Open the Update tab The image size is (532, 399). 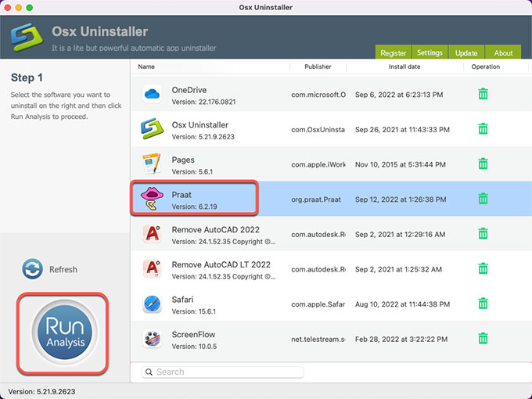coord(466,53)
